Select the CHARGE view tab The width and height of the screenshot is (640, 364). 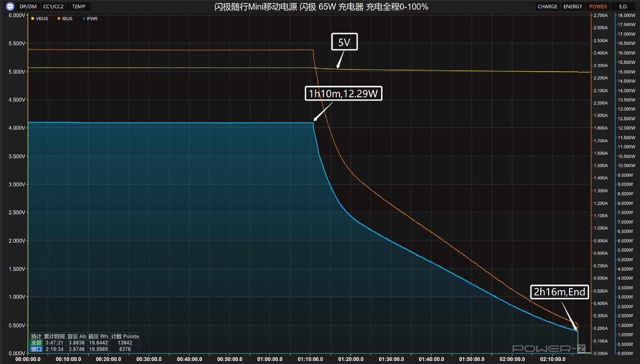pyautogui.click(x=547, y=6)
